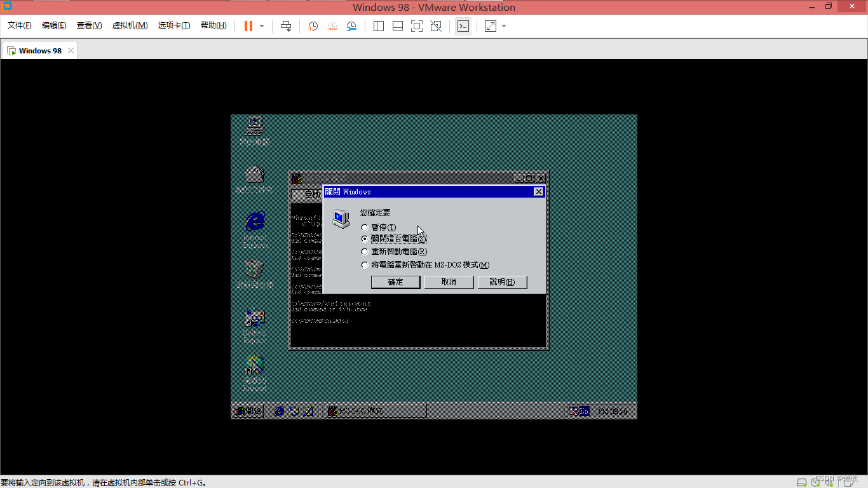Click the shutdown computer icon in the dialog
This screenshot has height=488, width=868.
(x=341, y=219)
